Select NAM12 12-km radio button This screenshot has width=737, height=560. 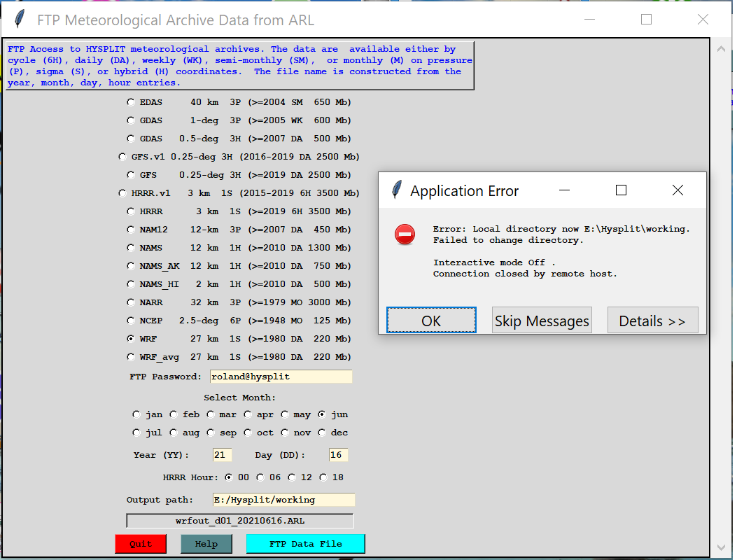click(x=131, y=230)
